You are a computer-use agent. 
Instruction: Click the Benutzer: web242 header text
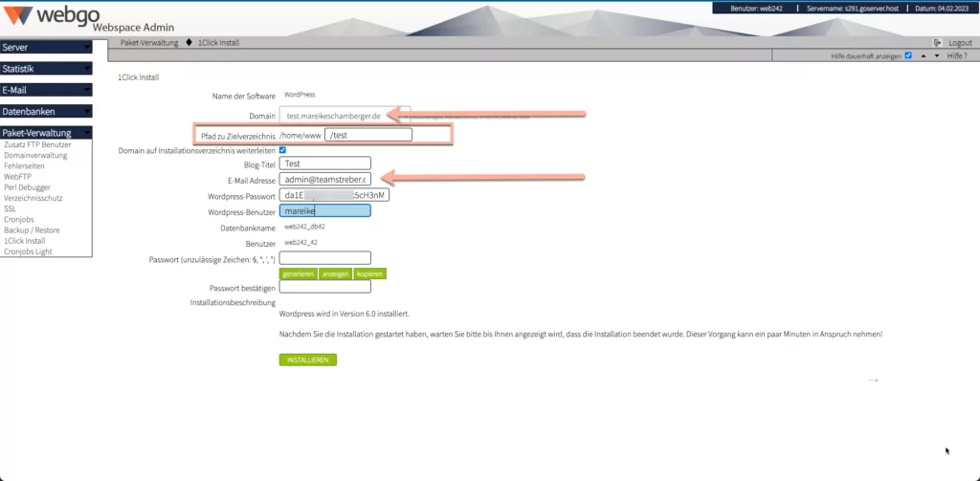point(755,9)
